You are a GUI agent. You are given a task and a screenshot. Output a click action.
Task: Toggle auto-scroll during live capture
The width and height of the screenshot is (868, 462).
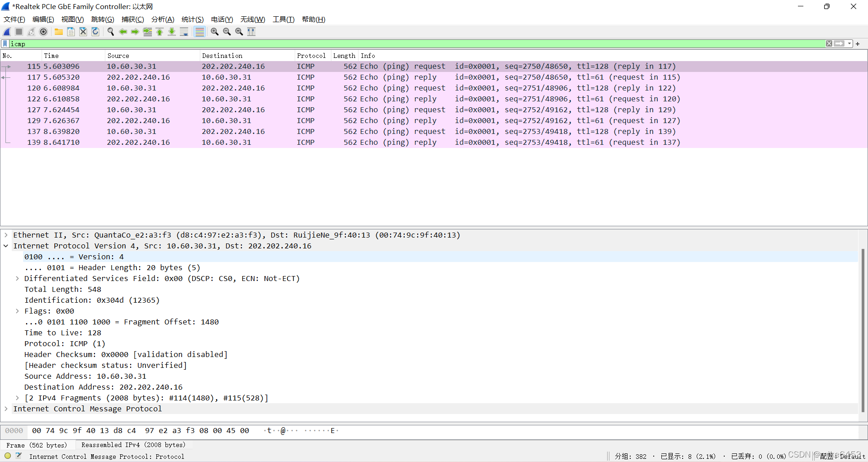tap(184, 32)
